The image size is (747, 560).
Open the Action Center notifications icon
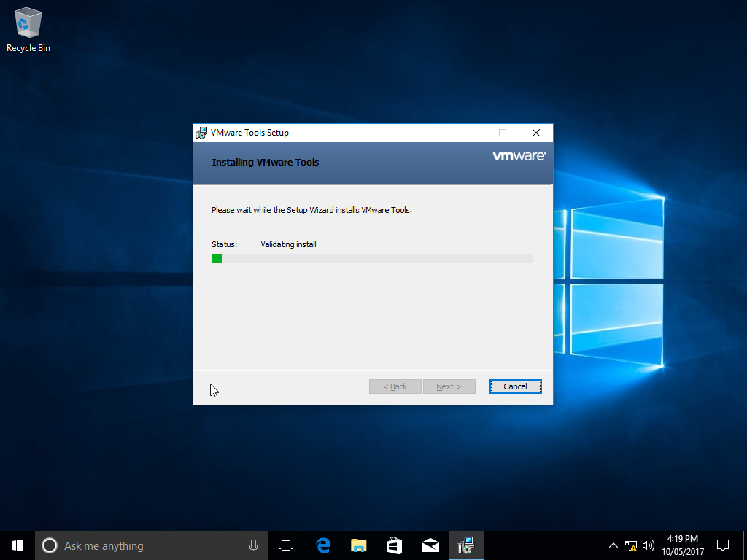[x=723, y=545]
